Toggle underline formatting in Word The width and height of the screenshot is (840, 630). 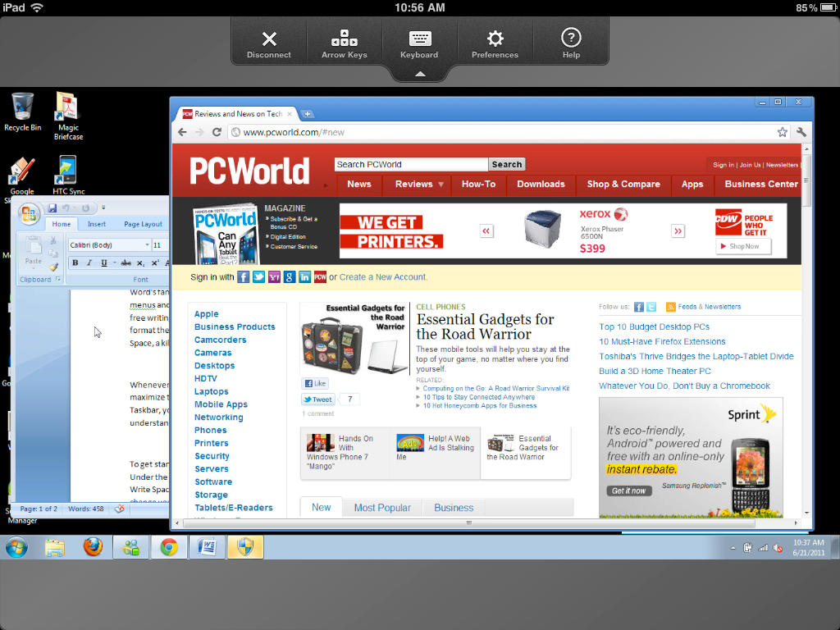[x=104, y=263]
